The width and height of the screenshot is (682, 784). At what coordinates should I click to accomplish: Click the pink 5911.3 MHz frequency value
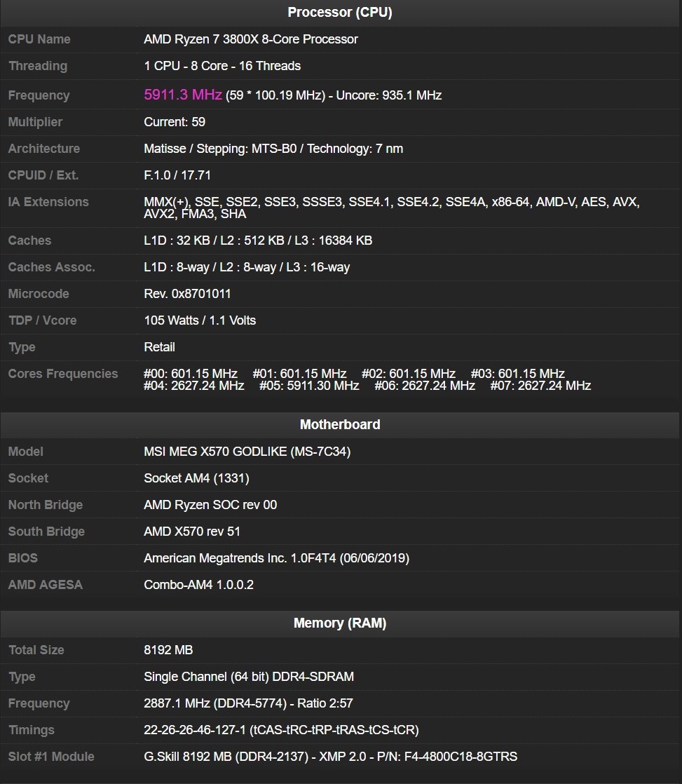point(183,95)
